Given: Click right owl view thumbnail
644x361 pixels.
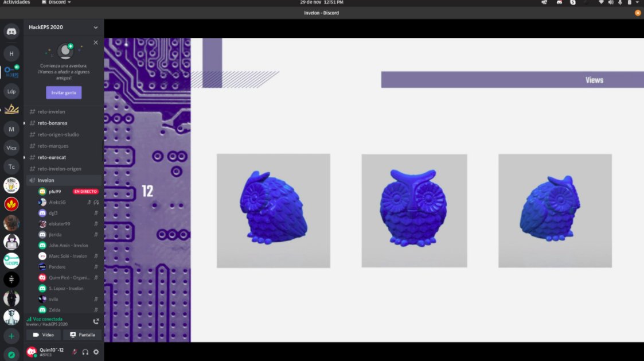Looking at the screenshot, I should click(x=555, y=211).
